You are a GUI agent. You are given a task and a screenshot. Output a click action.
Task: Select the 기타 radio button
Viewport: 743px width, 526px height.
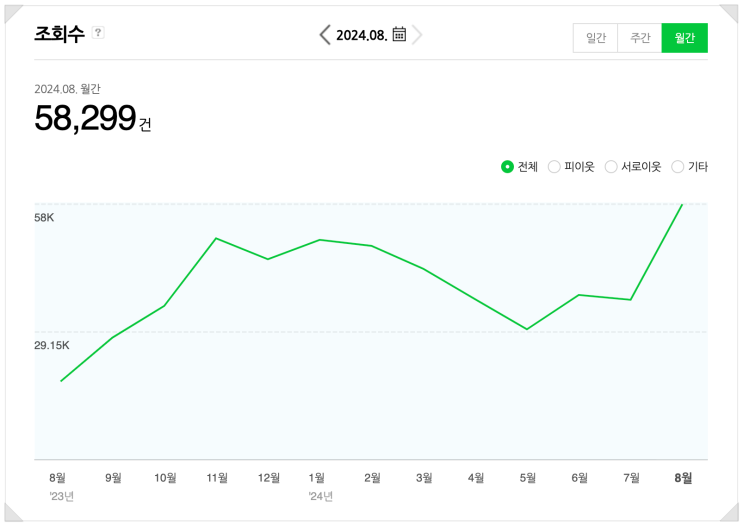click(x=678, y=167)
